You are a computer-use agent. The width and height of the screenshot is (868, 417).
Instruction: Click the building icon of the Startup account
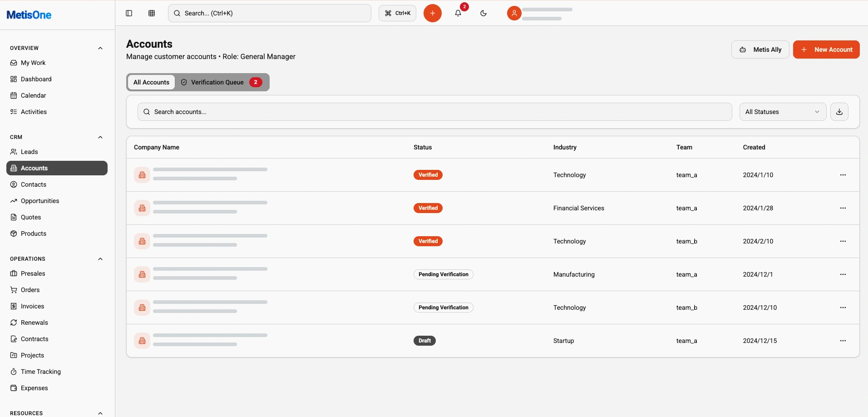pyautogui.click(x=142, y=341)
